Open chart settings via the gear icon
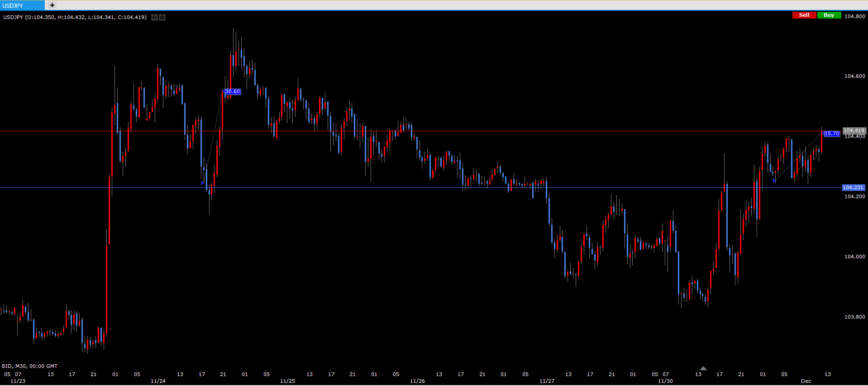868x386 pixels. (x=162, y=18)
